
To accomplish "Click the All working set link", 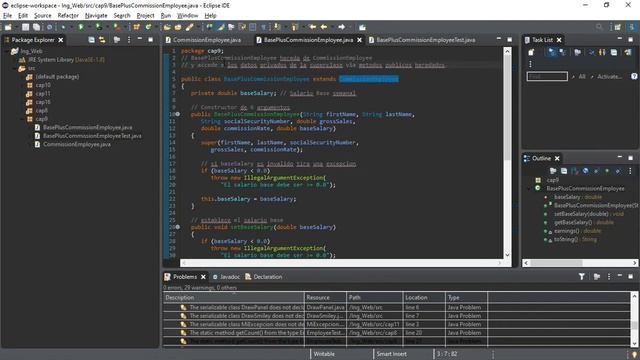I will [x=582, y=76].
